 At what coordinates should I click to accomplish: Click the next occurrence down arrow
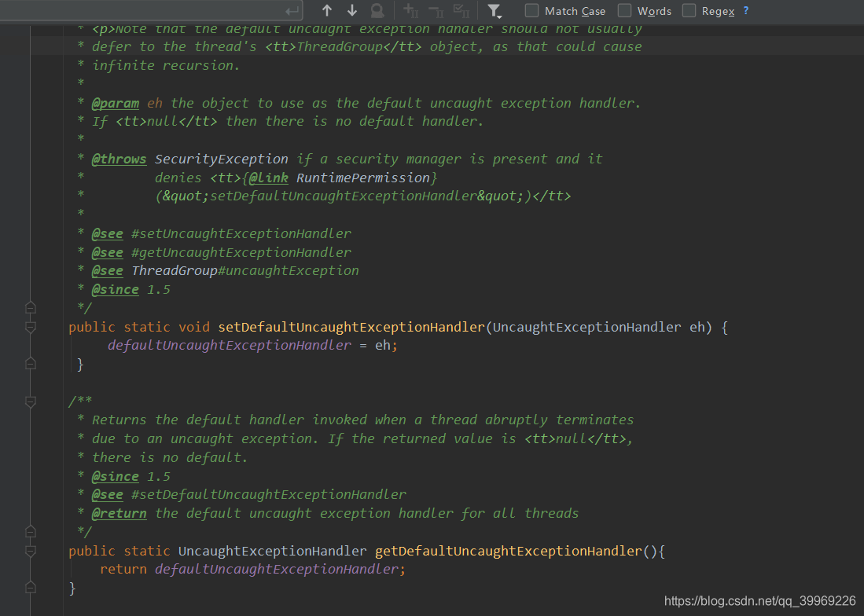coord(352,10)
